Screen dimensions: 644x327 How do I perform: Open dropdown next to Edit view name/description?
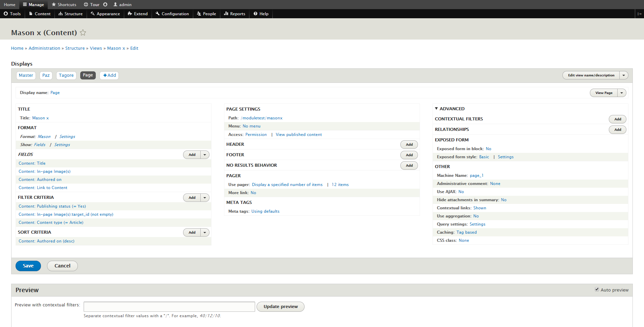(624, 75)
